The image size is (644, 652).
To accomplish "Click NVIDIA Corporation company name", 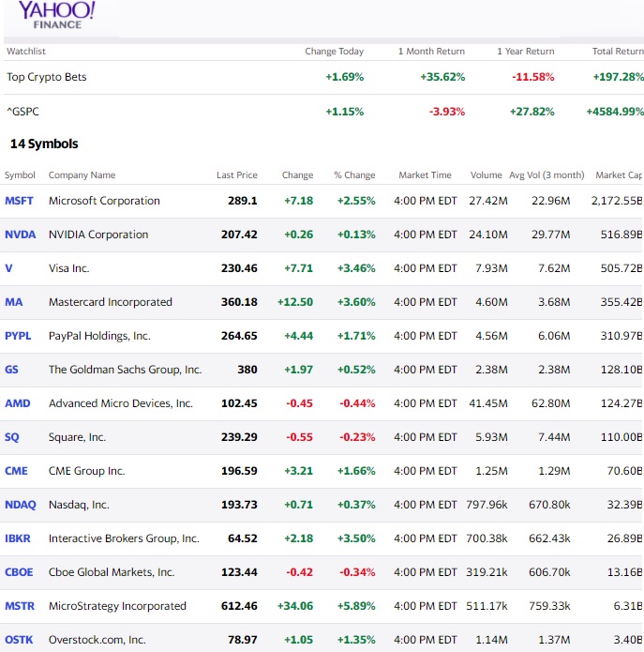I will pos(98,235).
